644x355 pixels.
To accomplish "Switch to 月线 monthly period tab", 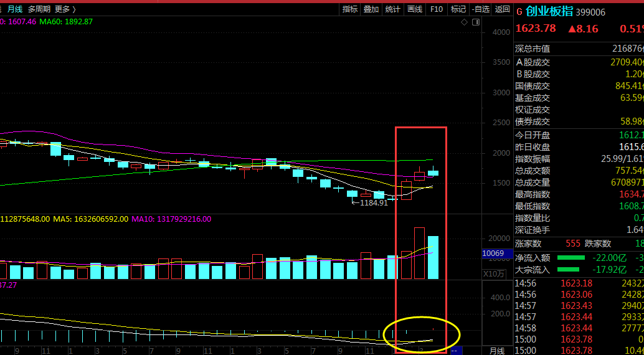I will tap(15, 9).
